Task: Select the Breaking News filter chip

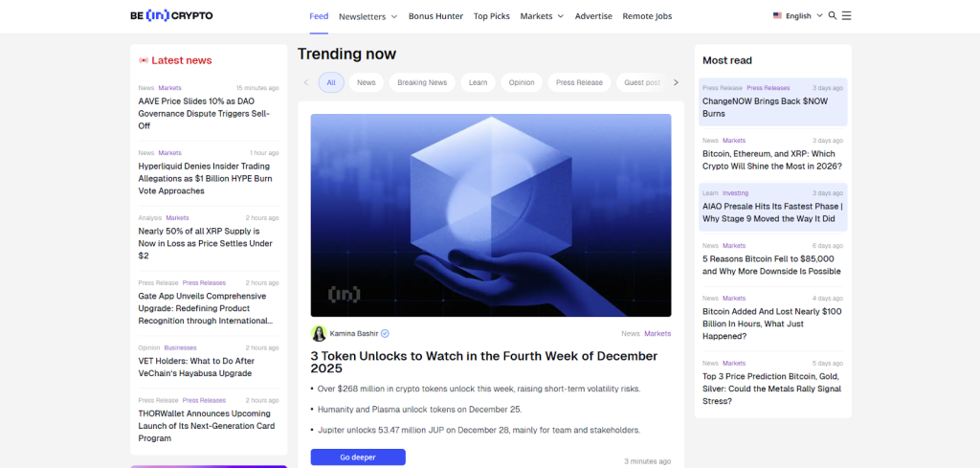Action: pyautogui.click(x=422, y=82)
